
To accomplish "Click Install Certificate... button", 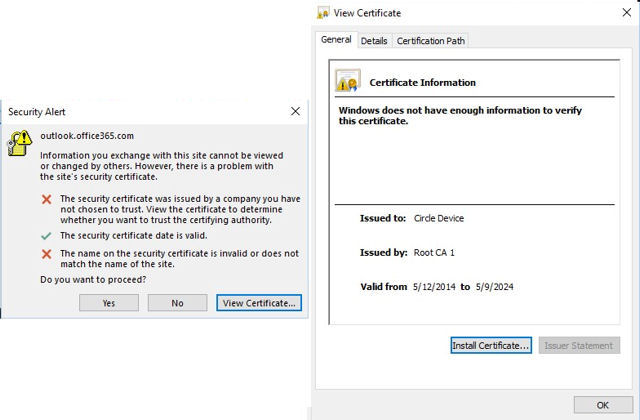I will (x=491, y=345).
